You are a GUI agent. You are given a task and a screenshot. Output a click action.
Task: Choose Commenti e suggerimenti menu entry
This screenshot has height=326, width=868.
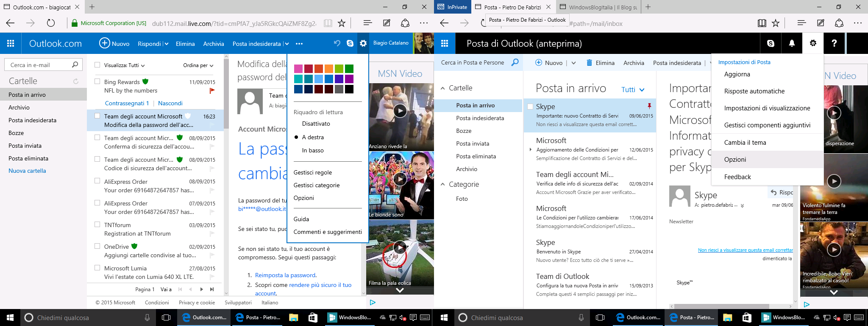pyautogui.click(x=328, y=232)
